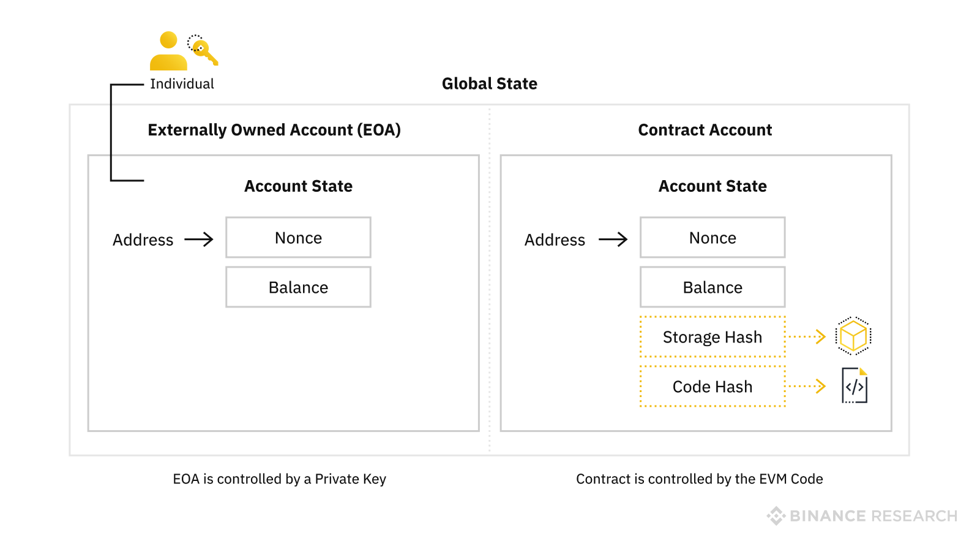980x552 pixels.
Task: Click the Global State heading
Action: (490, 84)
